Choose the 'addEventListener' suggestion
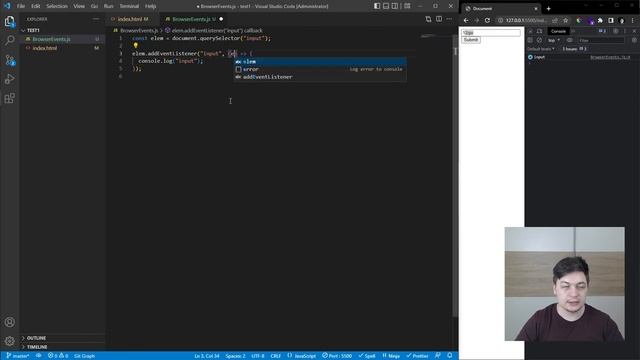The image size is (640, 360). (320, 77)
